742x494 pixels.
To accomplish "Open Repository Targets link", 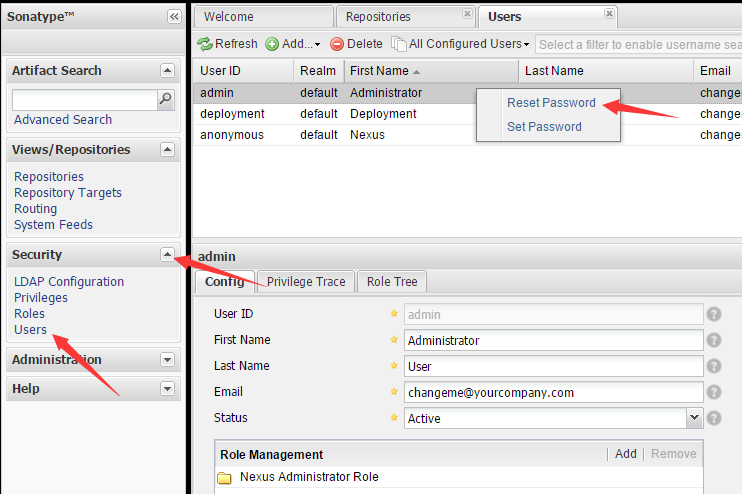I will [68, 193].
